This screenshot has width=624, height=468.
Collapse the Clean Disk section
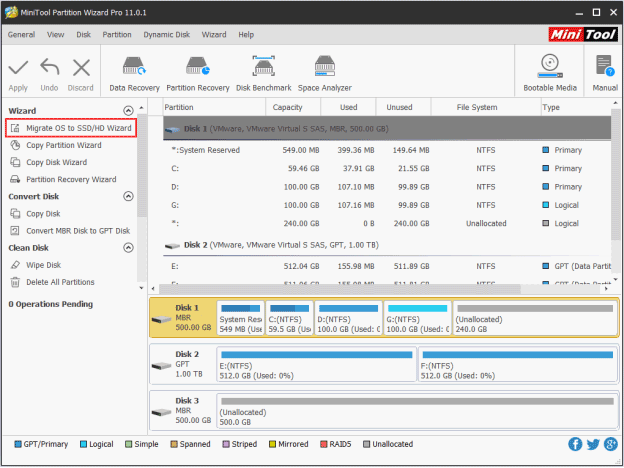(127, 248)
